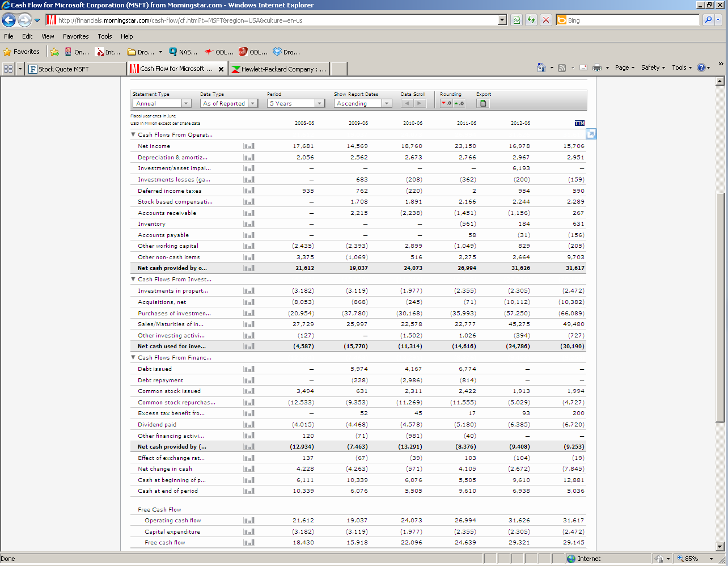The image size is (728, 566).
Task: Open the Period dropdown showing 5 Years
Action: [296, 103]
